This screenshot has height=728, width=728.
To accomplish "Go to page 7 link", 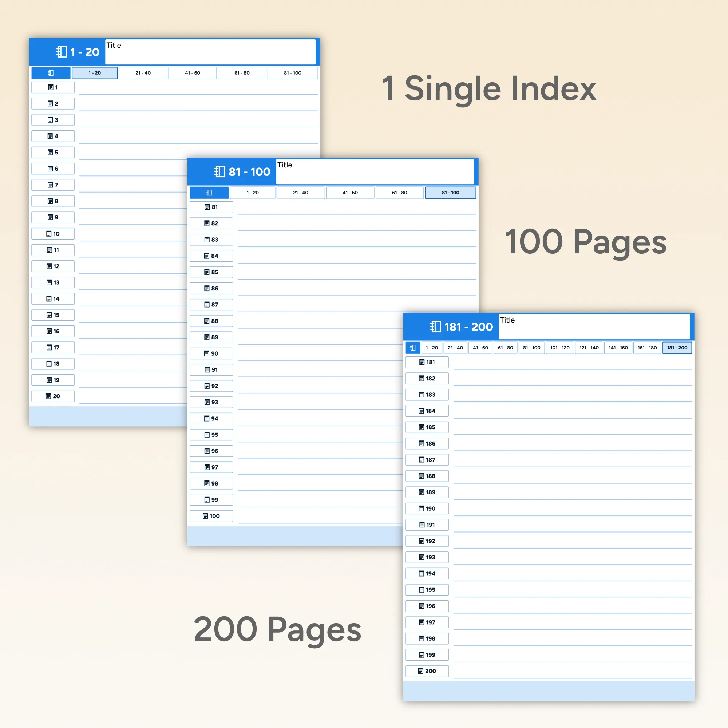I will [x=53, y=185].
